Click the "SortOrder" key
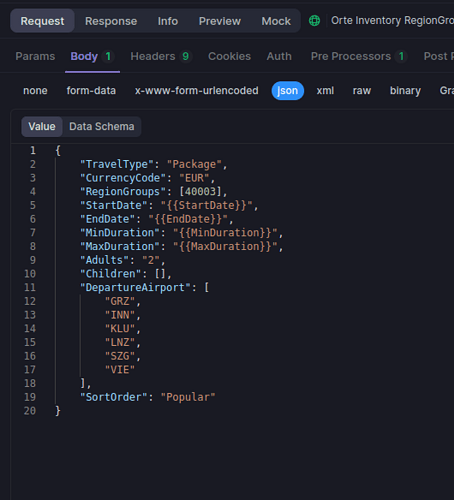The width and height of the screenshot is (454, 500). coord(114,397)
